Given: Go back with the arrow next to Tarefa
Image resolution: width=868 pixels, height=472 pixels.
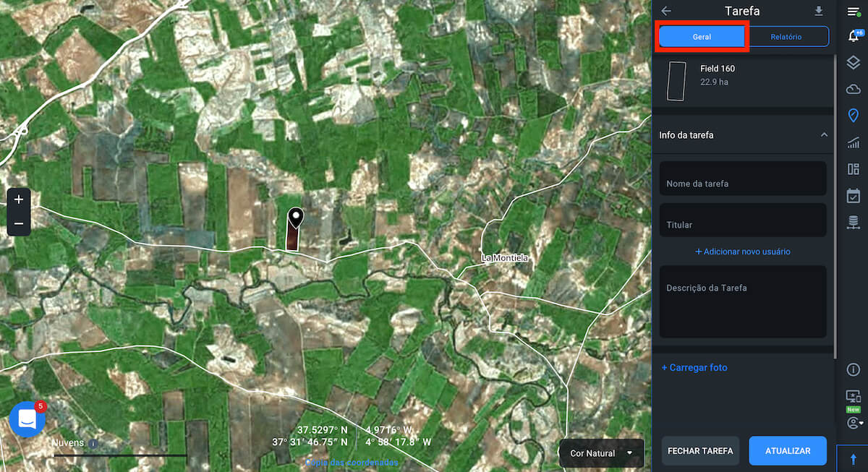Looking at the screenshot, I should [666, 11].
